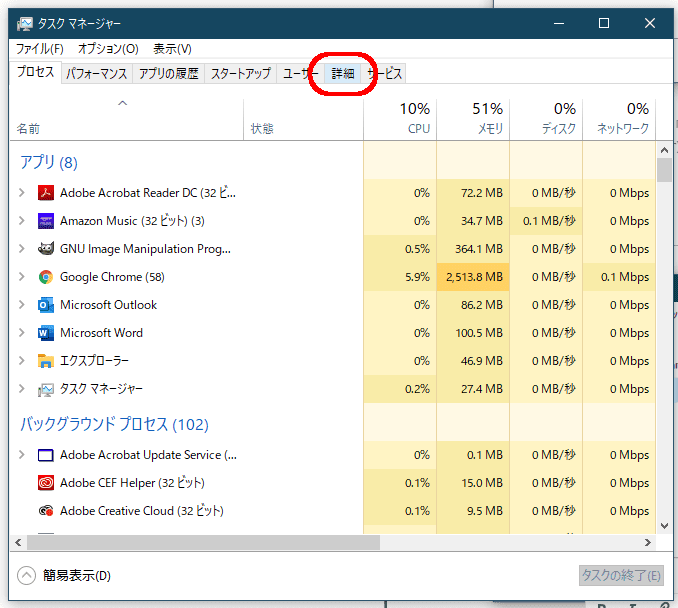Viewport: 678px width, 608px height.
Task: Expand the GNU Image Manipulation Program row
Action: (x=22, y=249)
